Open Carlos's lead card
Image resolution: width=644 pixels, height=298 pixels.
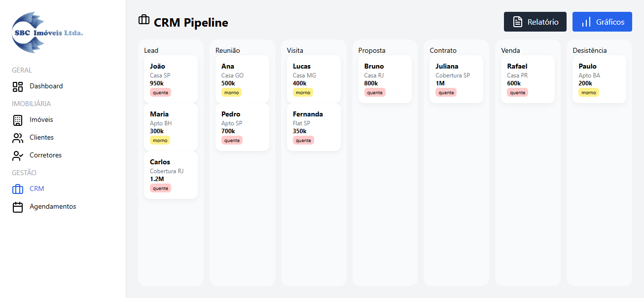click(171, 175)
